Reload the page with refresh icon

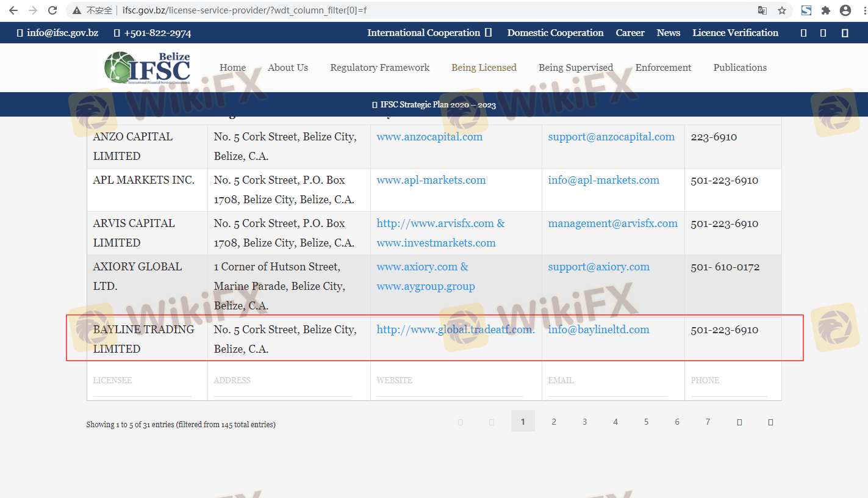(x=52, y=10)
